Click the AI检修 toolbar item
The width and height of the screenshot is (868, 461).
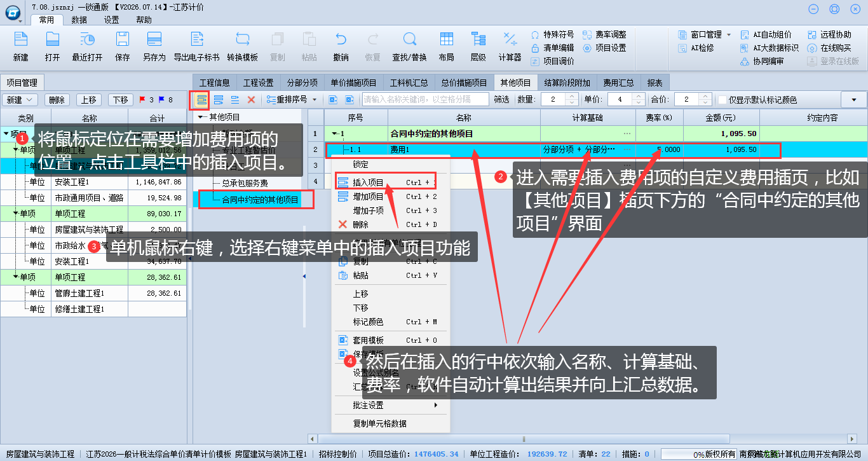(696, 48)
